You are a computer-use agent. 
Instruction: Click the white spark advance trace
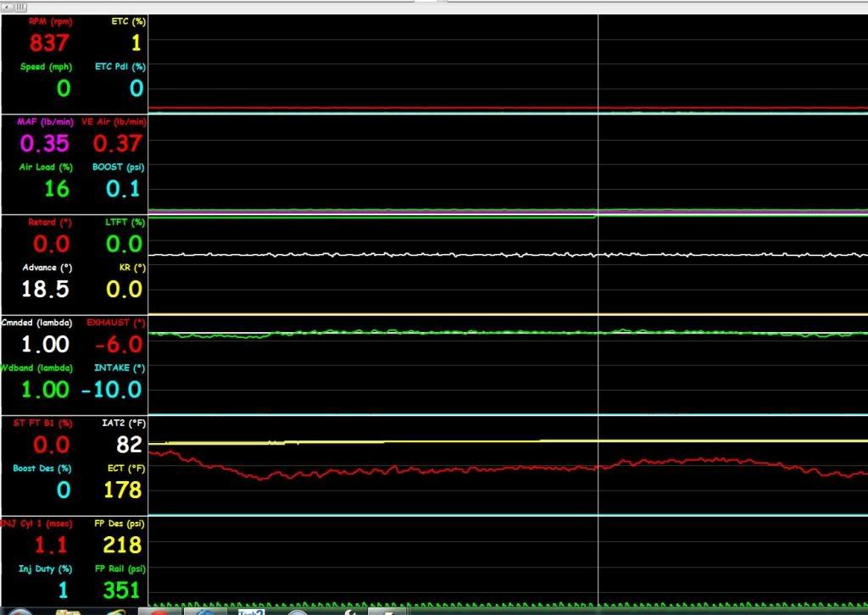pos(381,254)
